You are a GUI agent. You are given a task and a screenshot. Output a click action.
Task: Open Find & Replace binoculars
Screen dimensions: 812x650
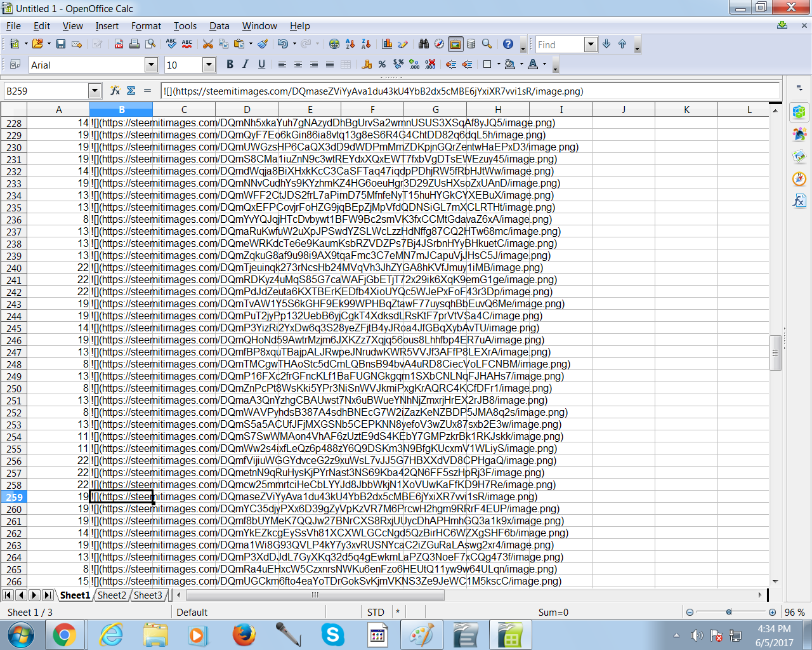tap(423, 44)
